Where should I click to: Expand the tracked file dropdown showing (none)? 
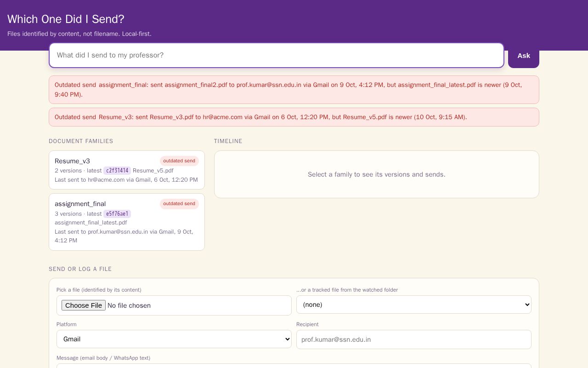pyautogui.click(x=414, y=305)
